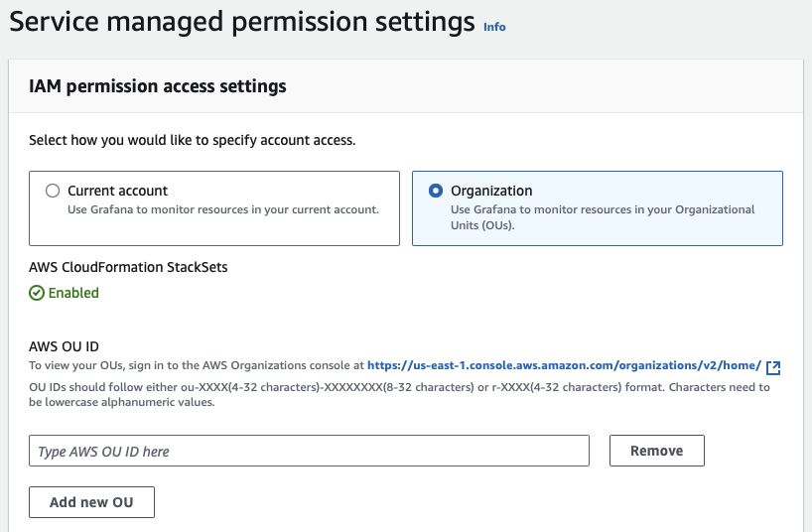The height and width of the screenshot is (532, 812).
Task: Click the 'Select how you would like' instruction text
Action: click(x=192, y=140)
